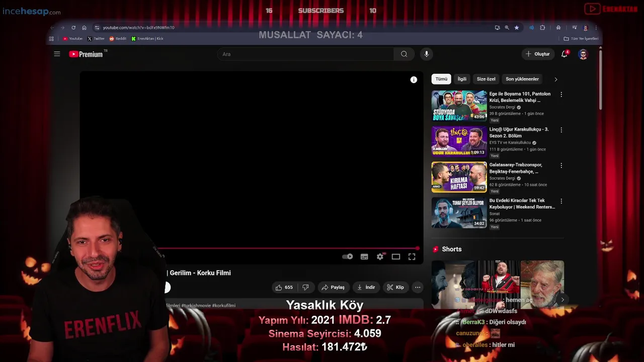
Task: Click the Klip button
Action: (395, 287)
